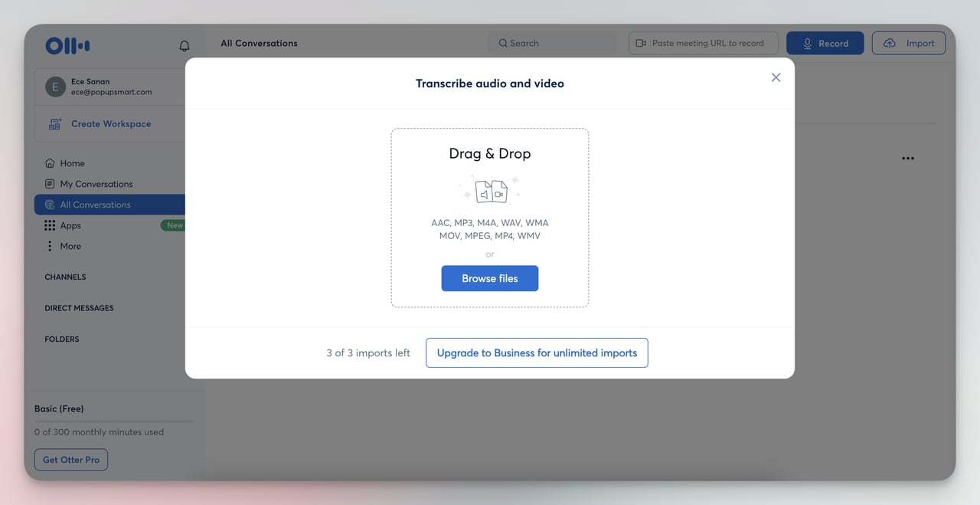
Task: Click Browse files button
Action: point(490,278)
